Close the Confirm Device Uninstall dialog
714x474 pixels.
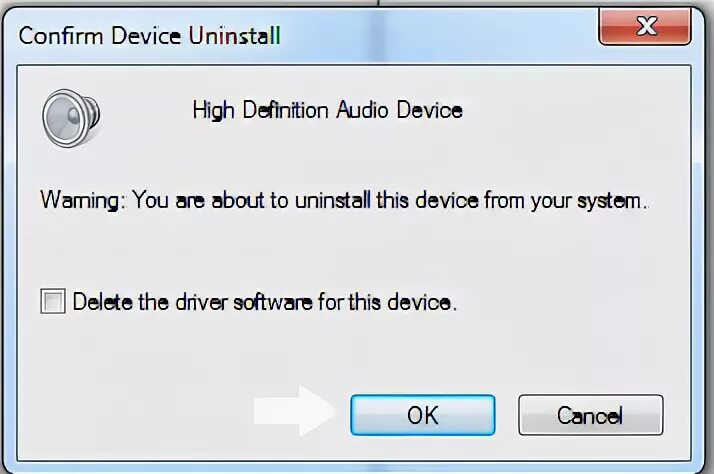tap(645, 26)
